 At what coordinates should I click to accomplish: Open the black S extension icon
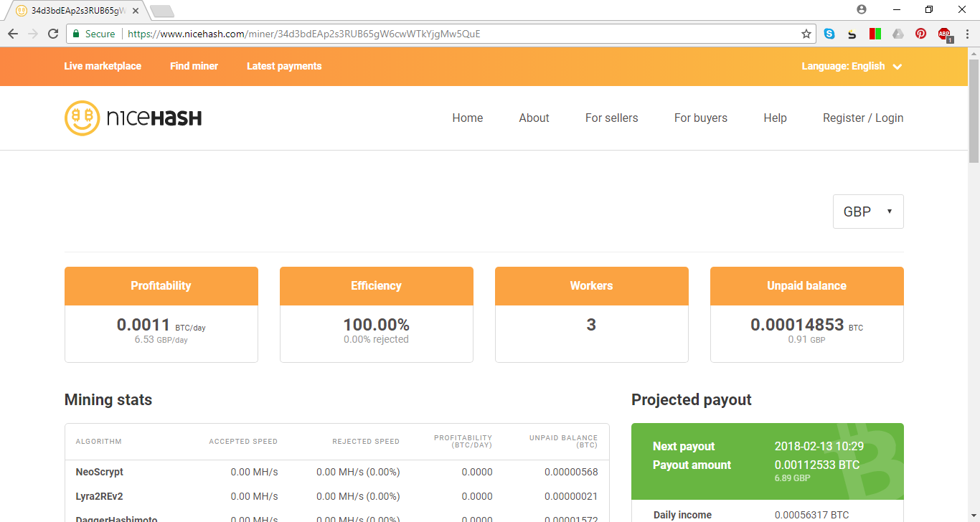click(x=852, y=34)
